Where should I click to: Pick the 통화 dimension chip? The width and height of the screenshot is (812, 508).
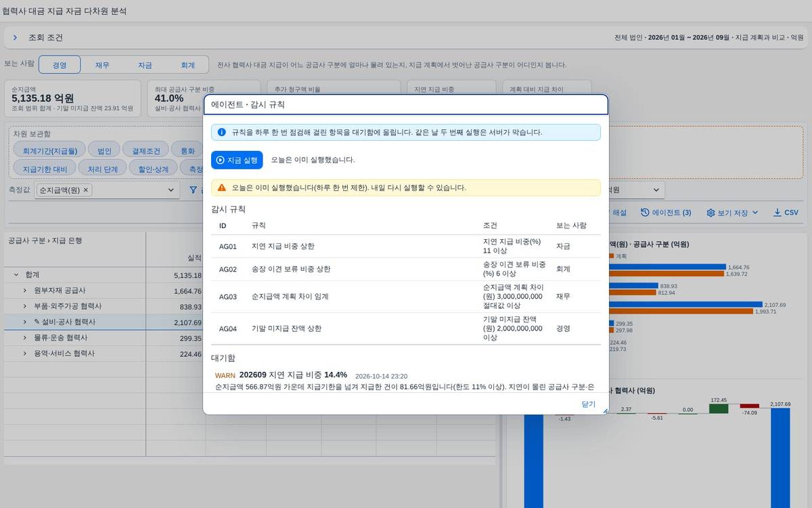(x=187, y=151)
